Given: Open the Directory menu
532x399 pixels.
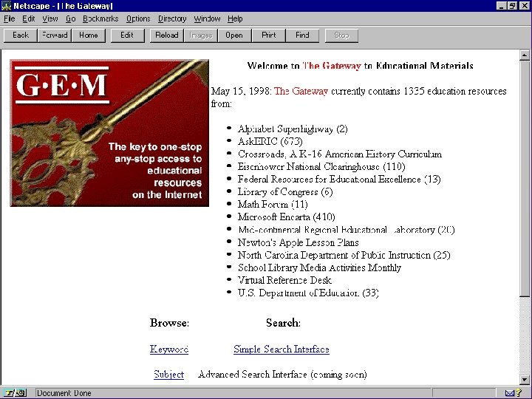Looking at the screenshot, I should [172, 18].
